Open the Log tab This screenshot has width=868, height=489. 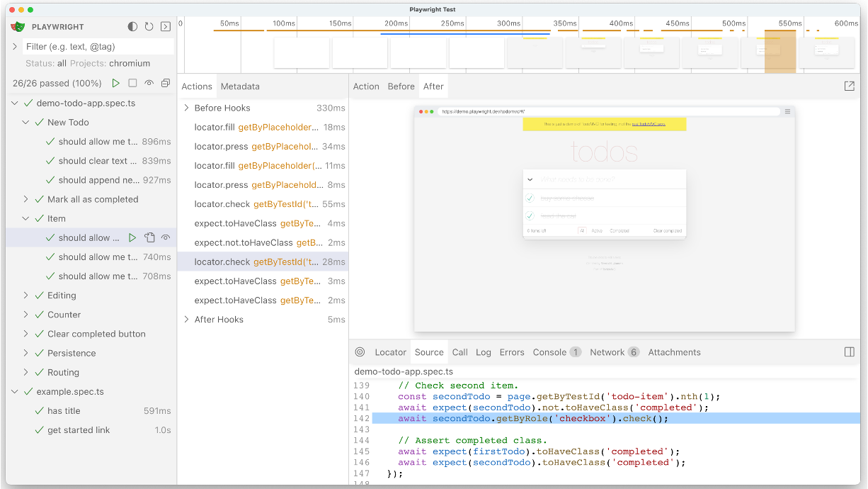pyautogui.click(x=484, y=352)
